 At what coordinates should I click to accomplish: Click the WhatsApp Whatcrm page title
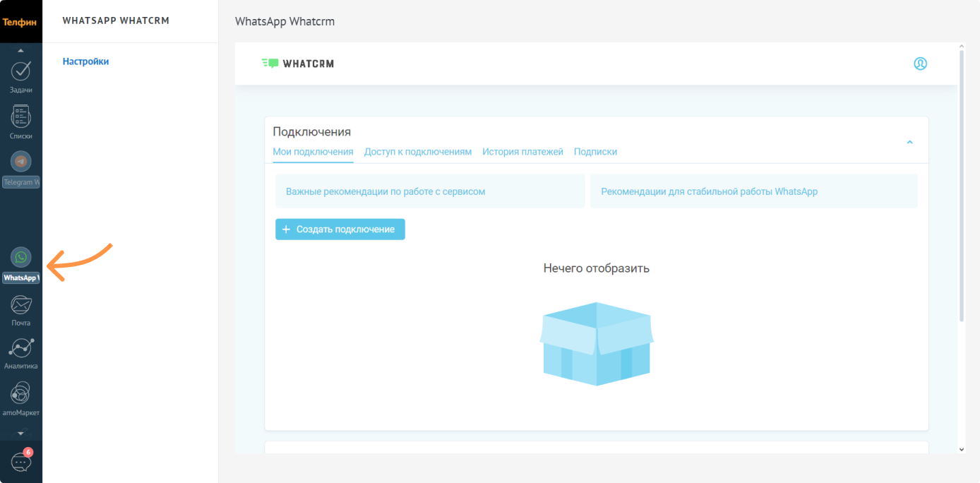pos(285,21)
